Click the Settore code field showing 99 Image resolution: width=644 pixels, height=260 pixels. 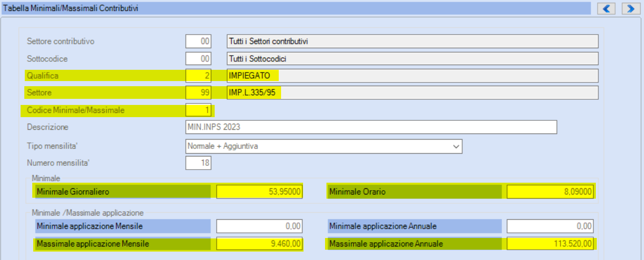tap(199, 93)
